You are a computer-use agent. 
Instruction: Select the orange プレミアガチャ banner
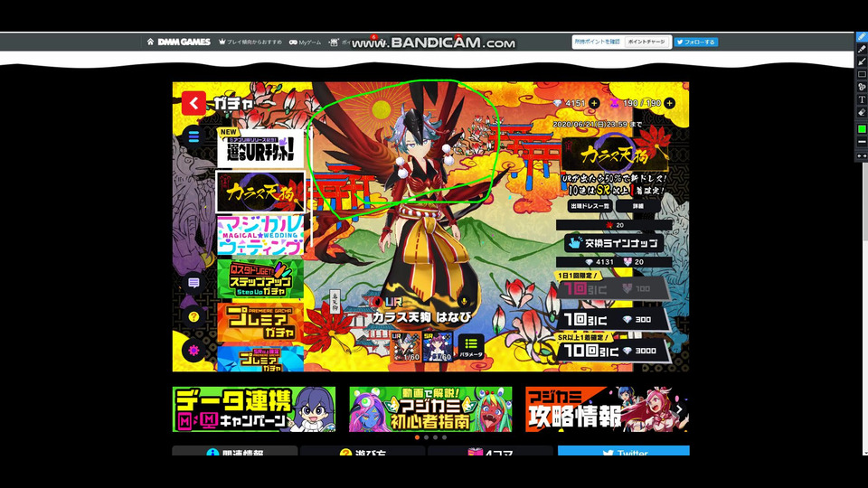point(260,323)
